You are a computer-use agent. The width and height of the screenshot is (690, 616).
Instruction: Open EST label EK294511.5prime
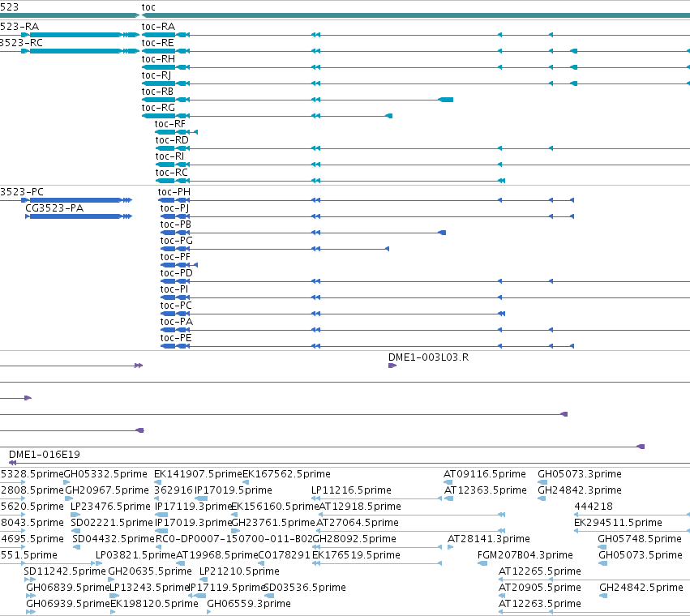pos(618,523)
